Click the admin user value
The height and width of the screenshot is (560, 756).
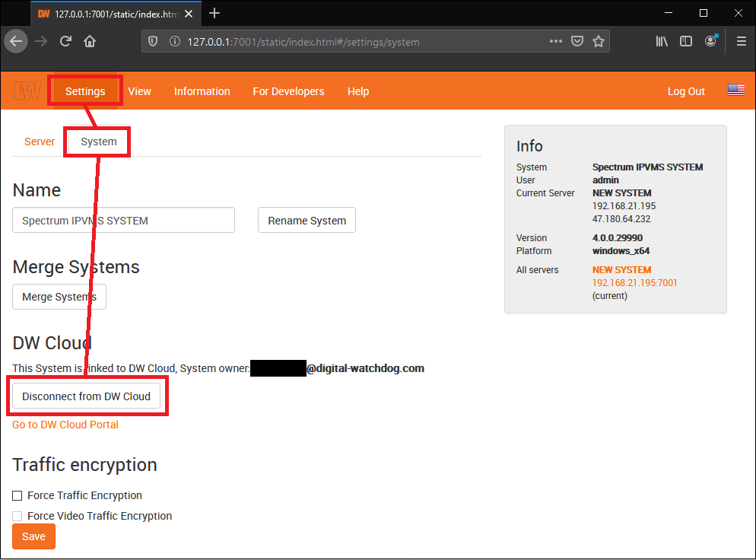[x=605, y=180]
